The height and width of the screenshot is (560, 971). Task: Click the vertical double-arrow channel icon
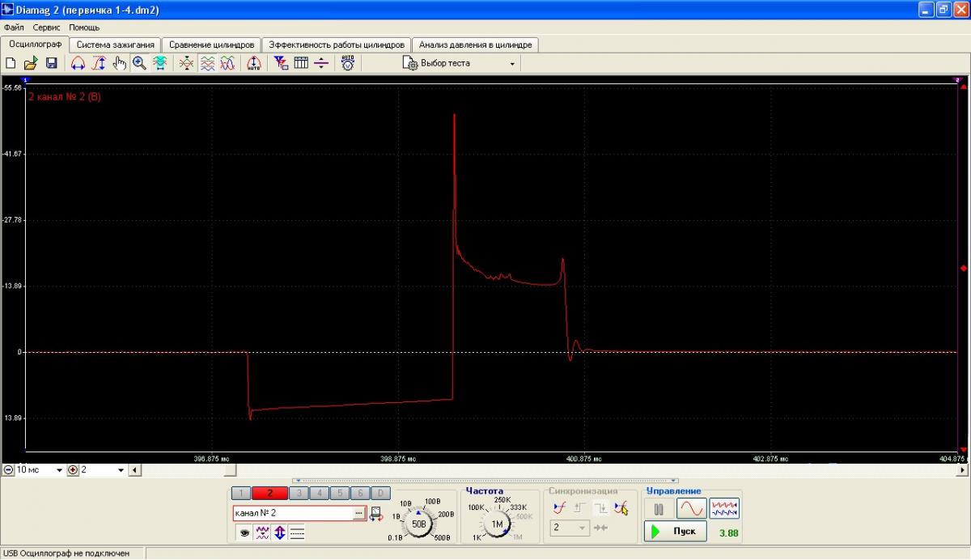click(280, 532)
